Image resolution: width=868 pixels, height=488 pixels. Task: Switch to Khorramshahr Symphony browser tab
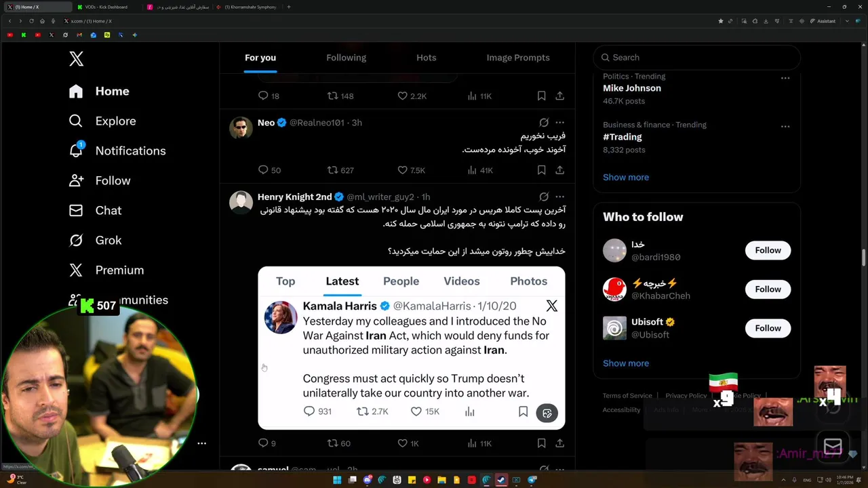[x=247, y=7]
